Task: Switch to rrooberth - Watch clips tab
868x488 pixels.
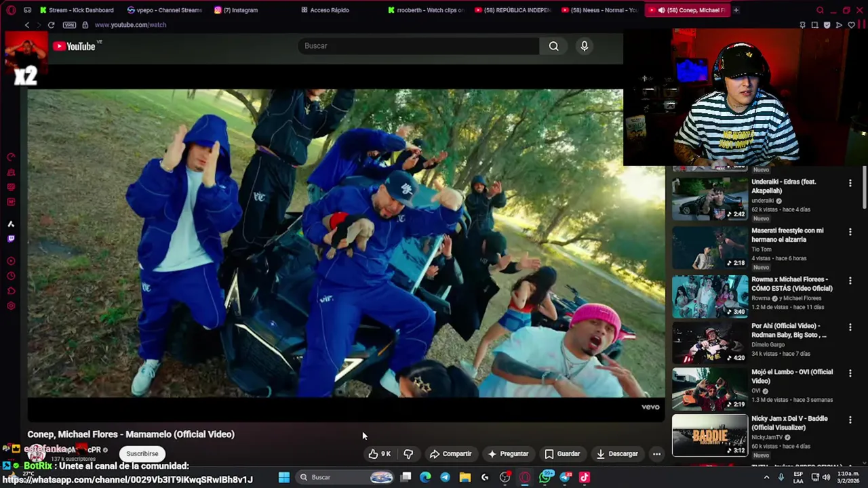Action: pyautogui.click(x=426, y=10)
